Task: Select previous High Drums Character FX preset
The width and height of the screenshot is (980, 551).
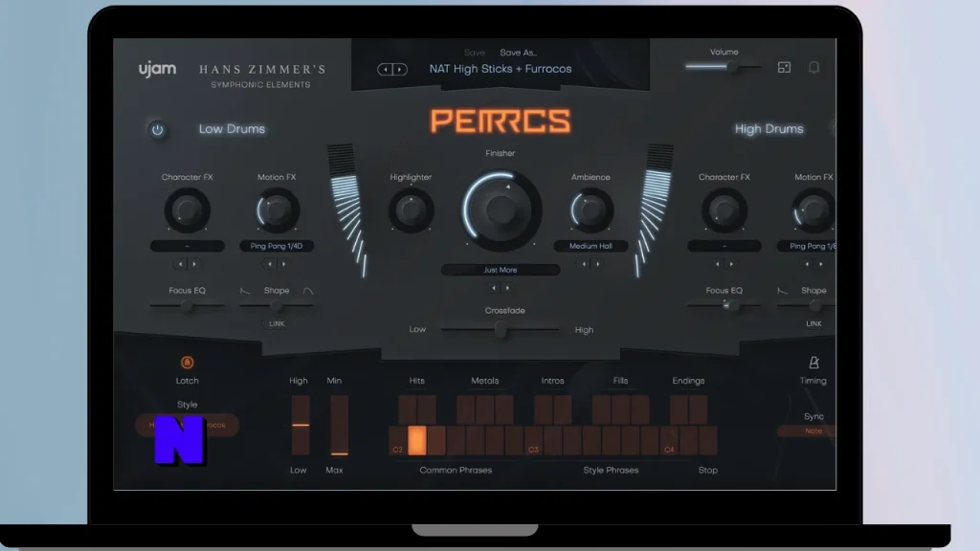Action: coord(717,264)
